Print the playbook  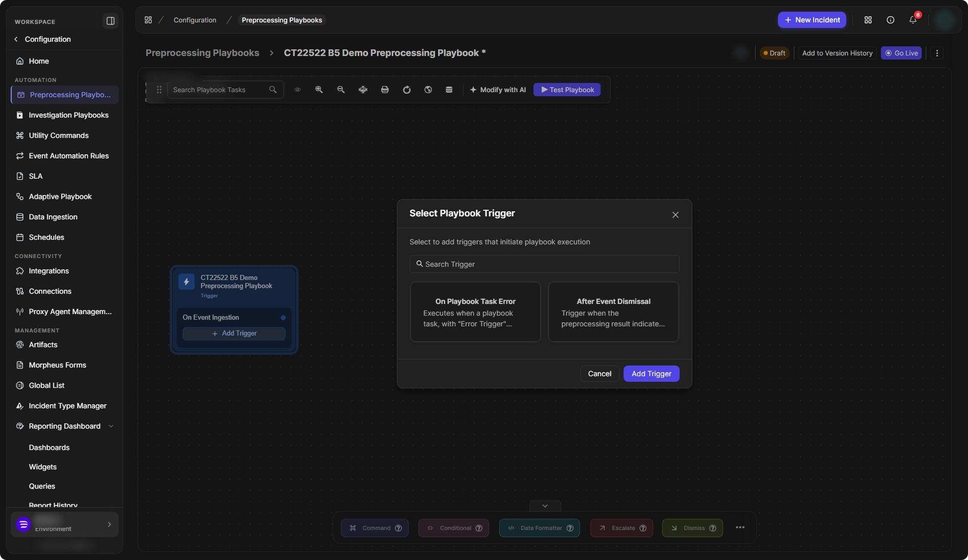pos(385,90)
